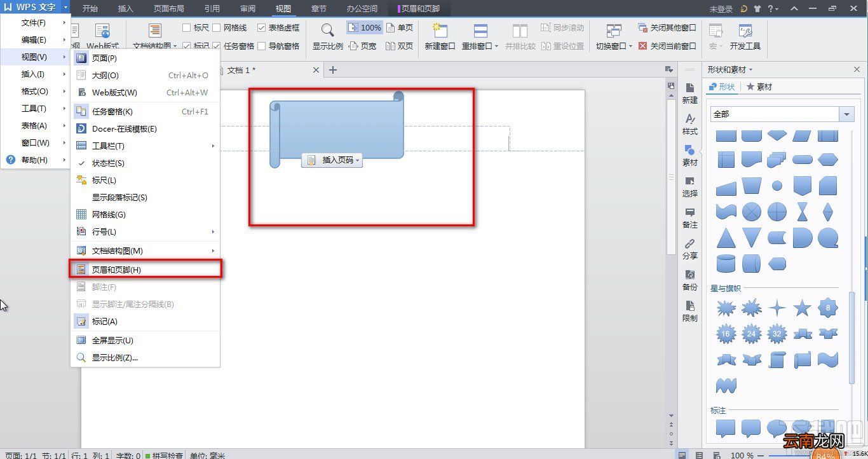Click the WPS 文字 application button
This screenshot has width=868, height=459.
(35, 8)
